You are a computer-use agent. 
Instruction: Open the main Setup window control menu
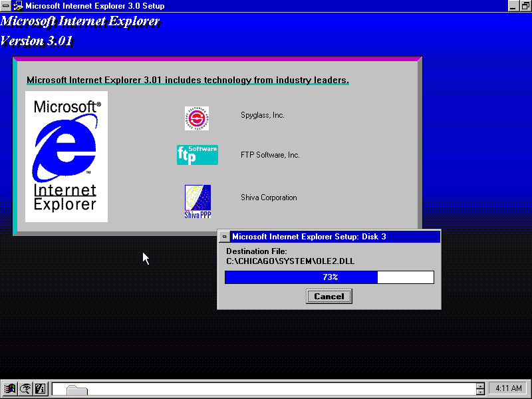point(6,6)
